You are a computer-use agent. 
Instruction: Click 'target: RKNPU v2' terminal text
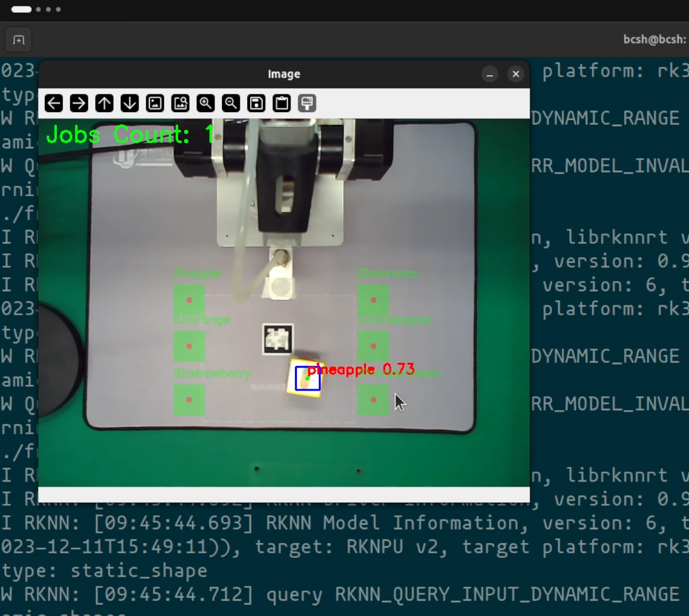(x=352, y=547)
